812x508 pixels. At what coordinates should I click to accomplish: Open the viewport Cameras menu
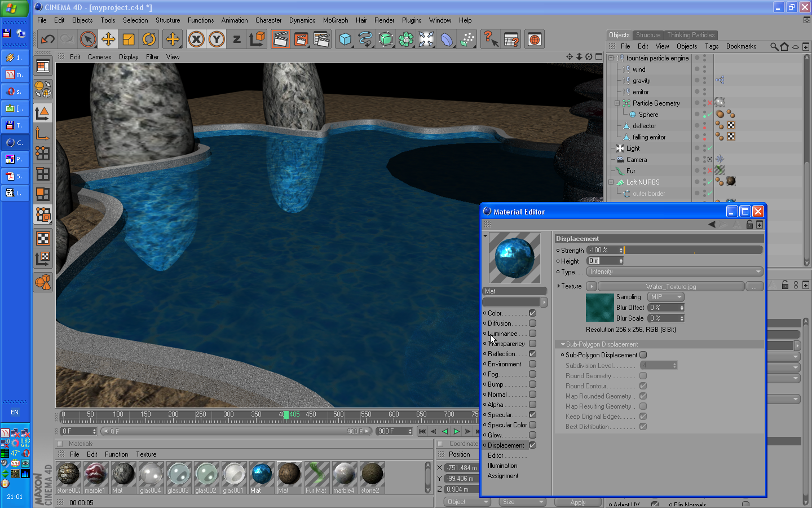click(99, 57)
